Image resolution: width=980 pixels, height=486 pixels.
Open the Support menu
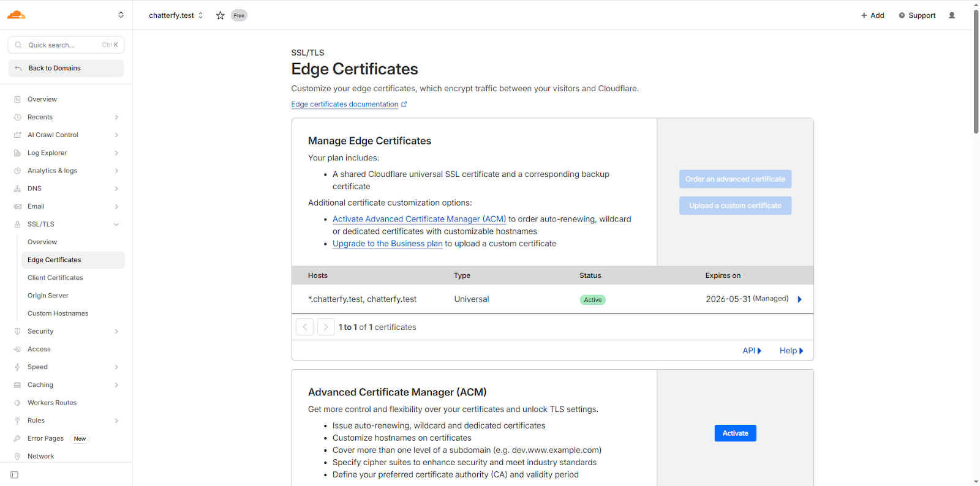click(x=917, y=15)
